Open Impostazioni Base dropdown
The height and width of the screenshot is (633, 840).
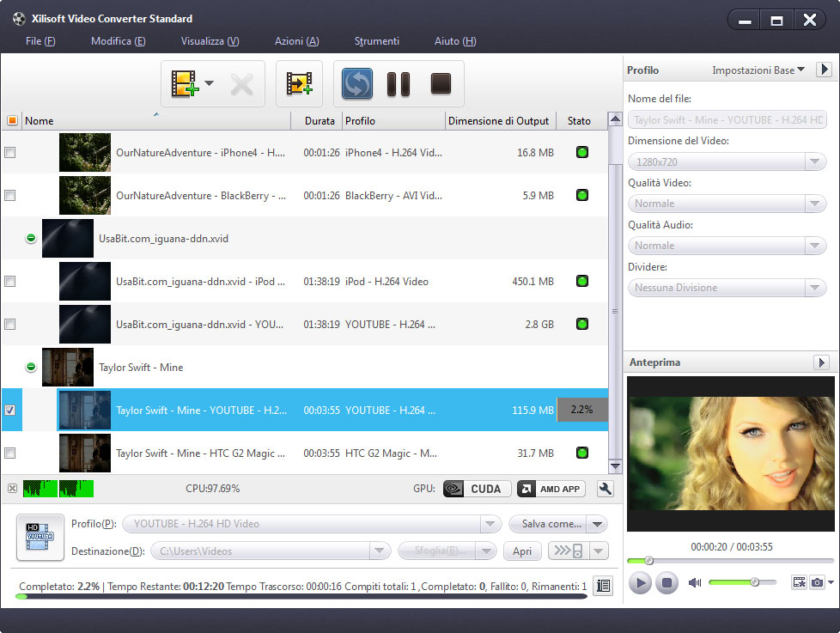[x=758, y=70]
